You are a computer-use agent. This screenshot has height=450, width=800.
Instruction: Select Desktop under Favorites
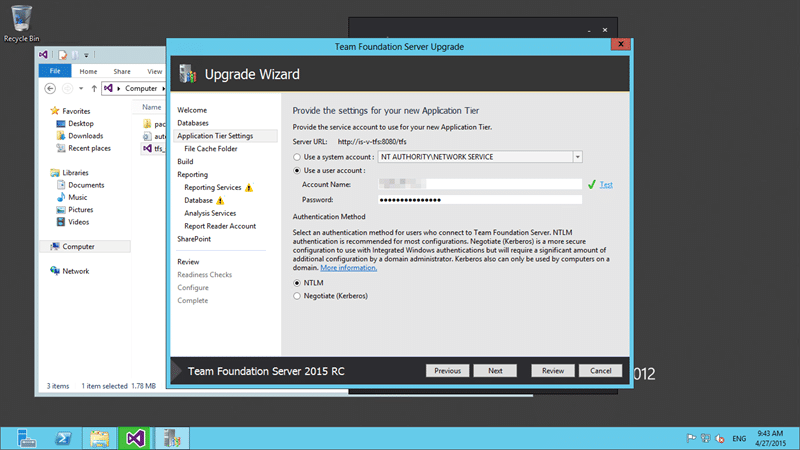pyautogui.click(x=81, y=123)
